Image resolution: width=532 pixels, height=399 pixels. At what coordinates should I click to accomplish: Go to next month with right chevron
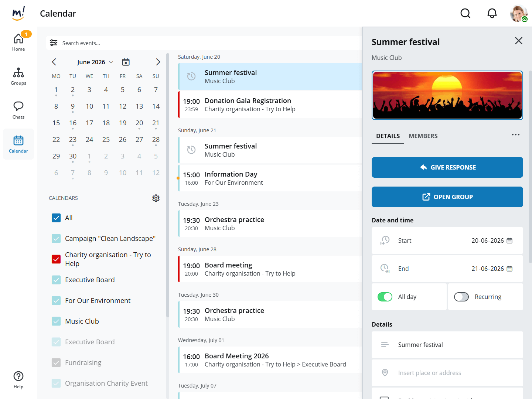158,62
